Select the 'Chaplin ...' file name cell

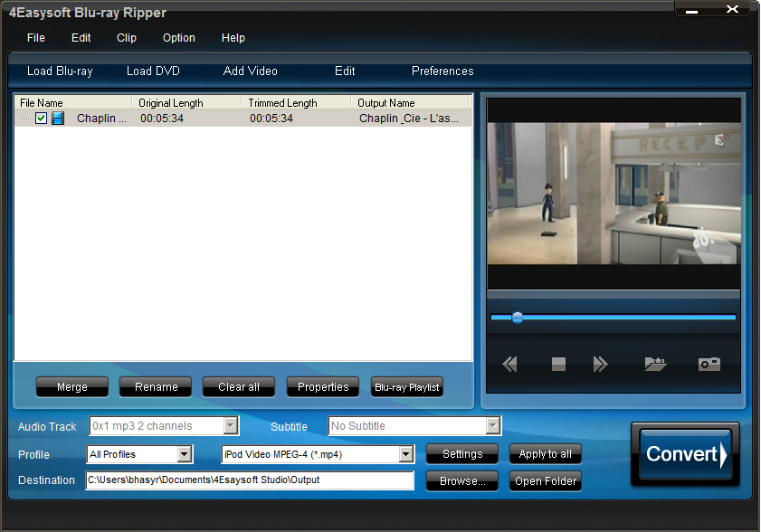(x=101, y=118)
